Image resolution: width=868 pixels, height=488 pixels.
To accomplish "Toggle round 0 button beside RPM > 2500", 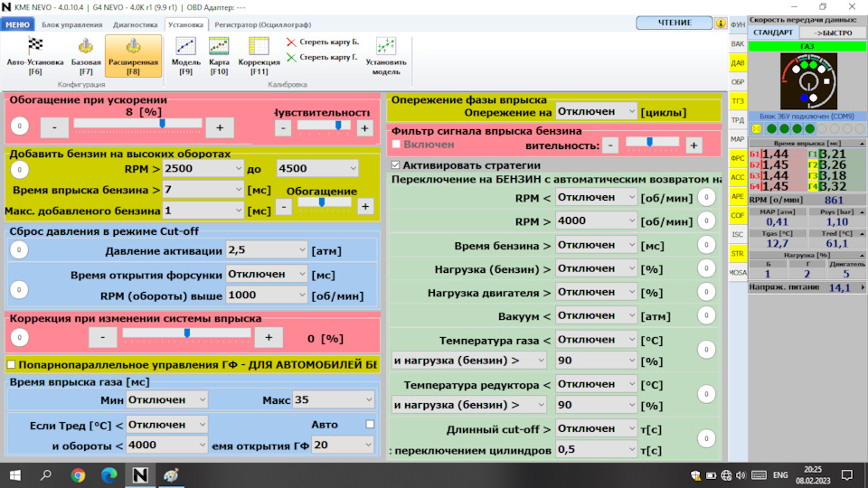I will tap(19, 169).
